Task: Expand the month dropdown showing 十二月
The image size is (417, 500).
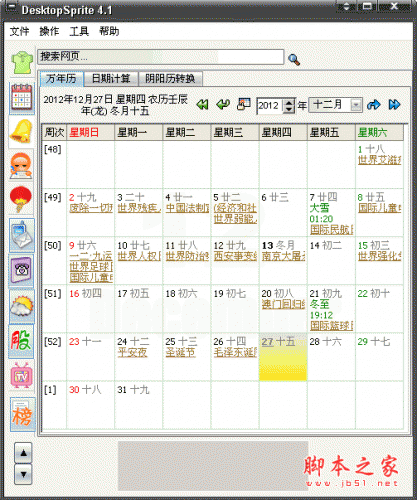Action: [x=356, y=105]
